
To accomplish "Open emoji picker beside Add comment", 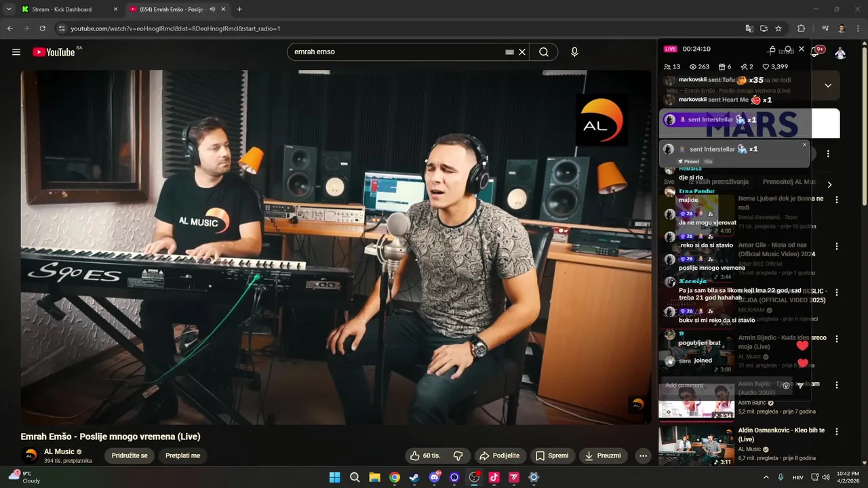I will click(786, 386).
